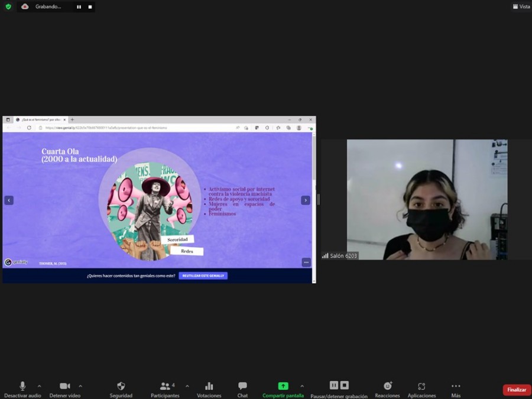Pause recording in bottom toolbar
The height and width of the screenshot is (399, 532).
click(x=334, y=385)
